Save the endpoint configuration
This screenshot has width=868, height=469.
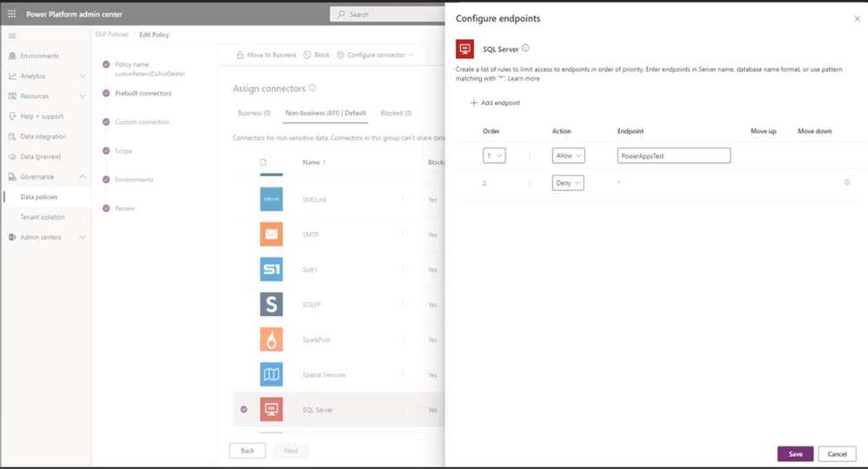[x=795, y=454]
